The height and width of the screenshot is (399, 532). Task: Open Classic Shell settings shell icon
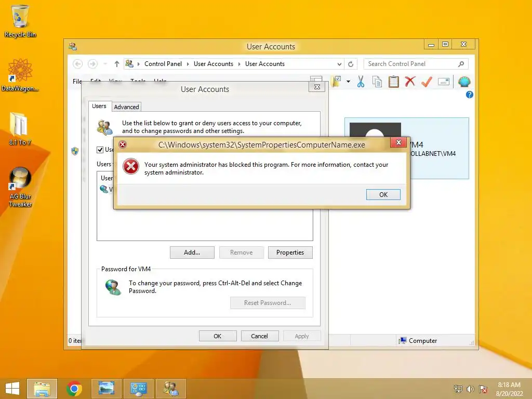point(464,82)
